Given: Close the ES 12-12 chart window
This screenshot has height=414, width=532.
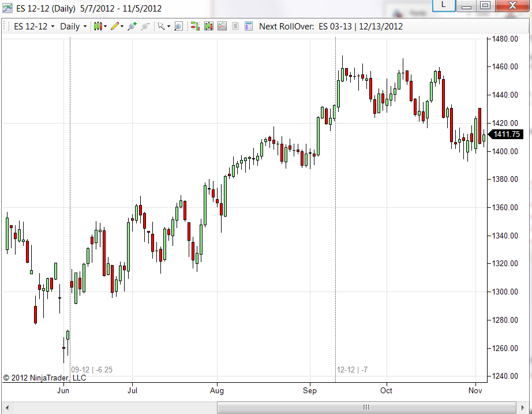Looking at the screenshot, I should tap(512, 5).
